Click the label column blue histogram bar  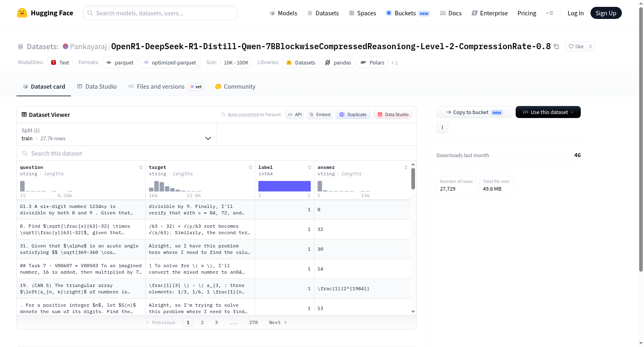coord(284,186)
